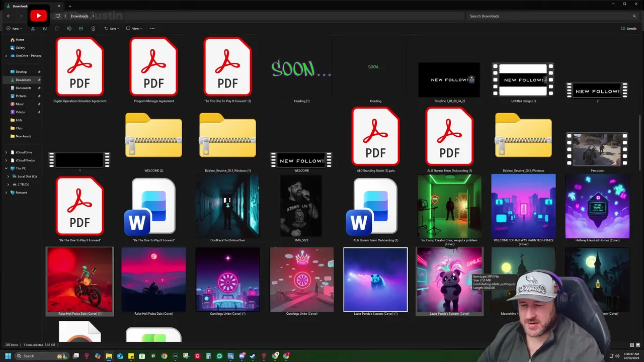The height and width of the screenshot is (362, 644).
Task: Switch to large icons view in status bar
Action: point(638,345)
